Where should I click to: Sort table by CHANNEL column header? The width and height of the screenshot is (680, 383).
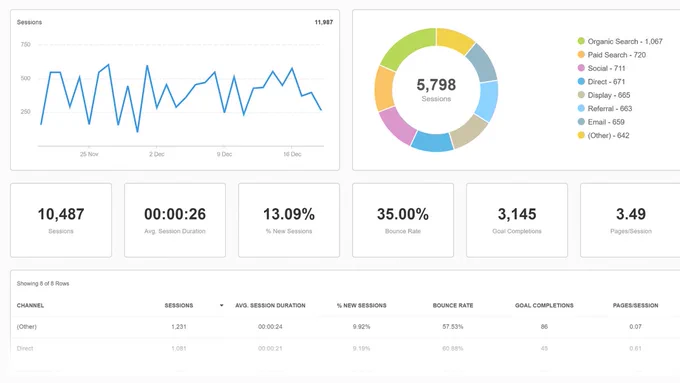(30, 305)
